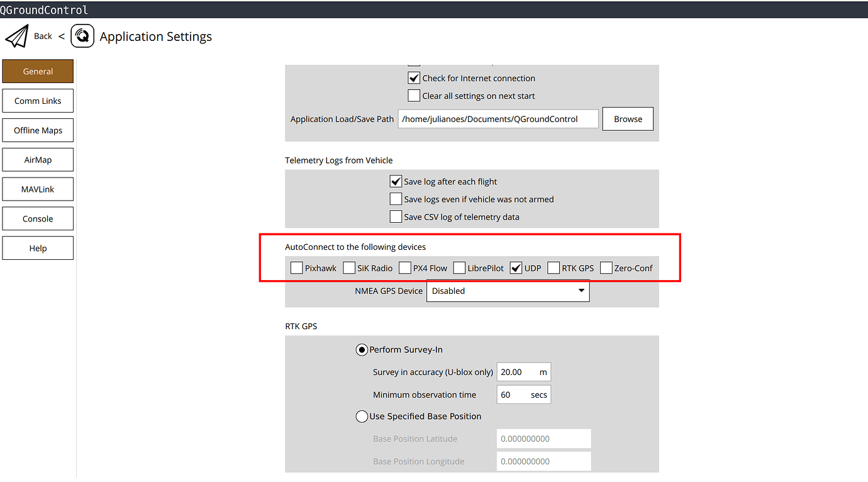
Task: Click the Application Load/Save Path field
Action: 498,119
